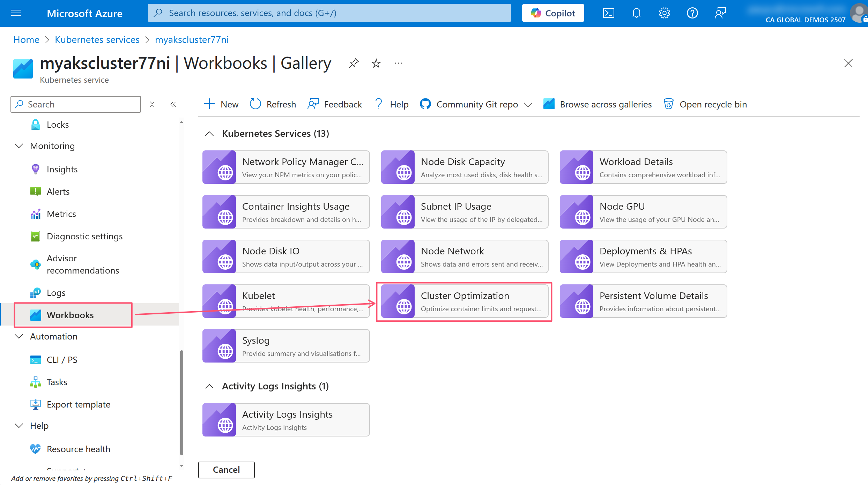
Task: Open the portal hamburger menu
Action: coord(16,13)
